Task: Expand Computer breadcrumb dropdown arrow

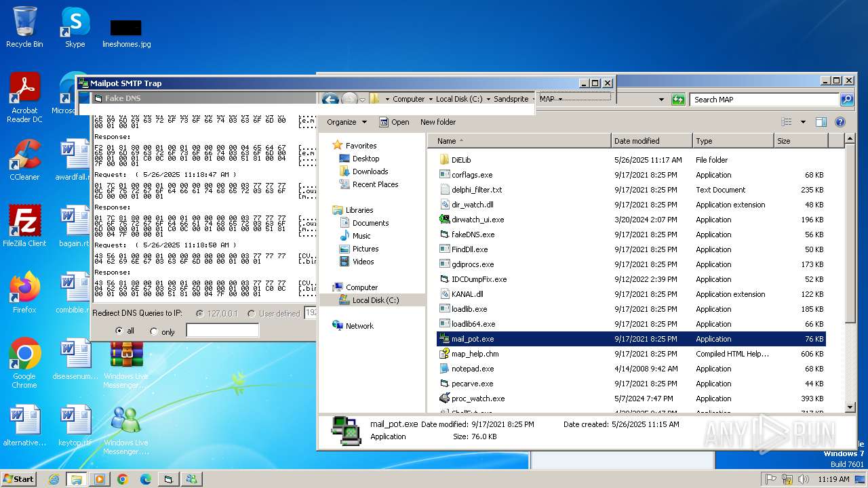Action: [430, 99]
